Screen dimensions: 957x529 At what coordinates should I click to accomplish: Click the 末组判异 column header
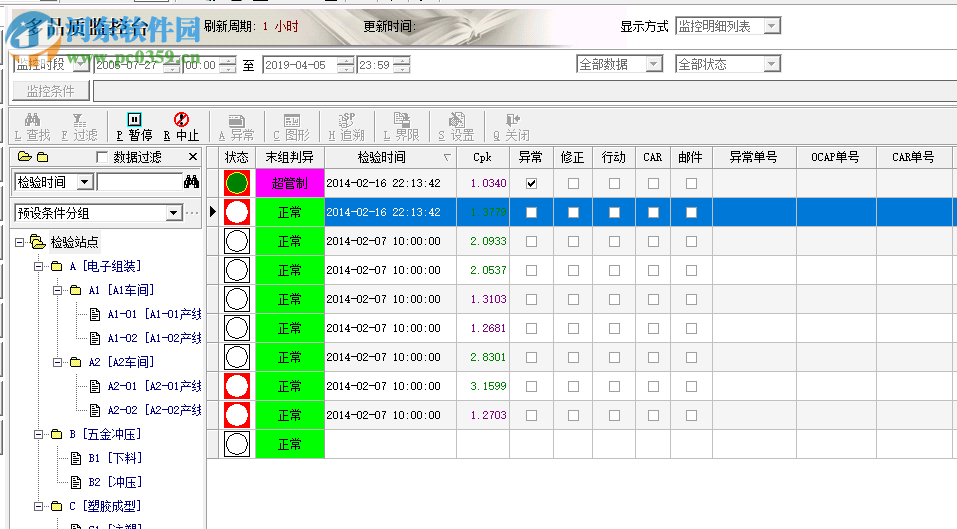click(x=290, y=157)
